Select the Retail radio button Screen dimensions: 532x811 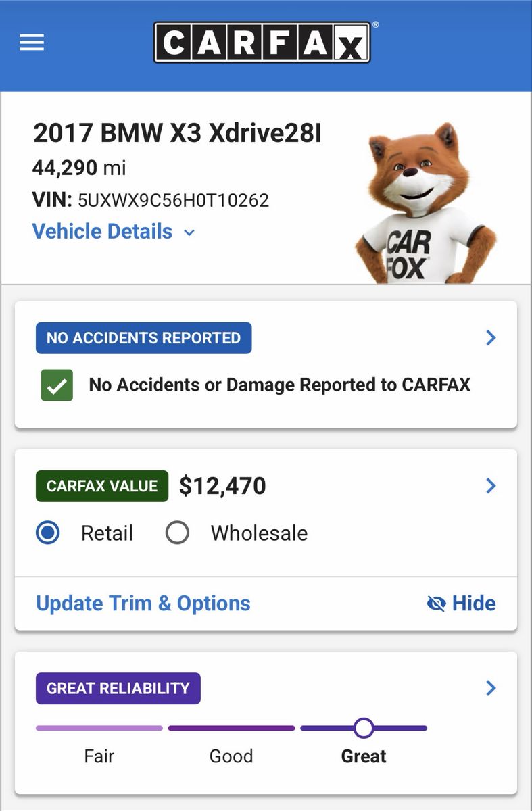(48, 533)
